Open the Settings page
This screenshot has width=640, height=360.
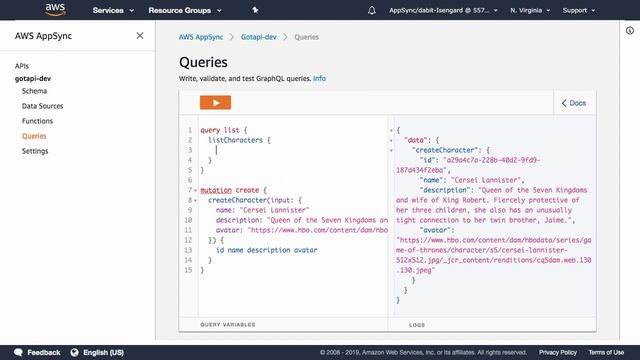coord(35,151)
